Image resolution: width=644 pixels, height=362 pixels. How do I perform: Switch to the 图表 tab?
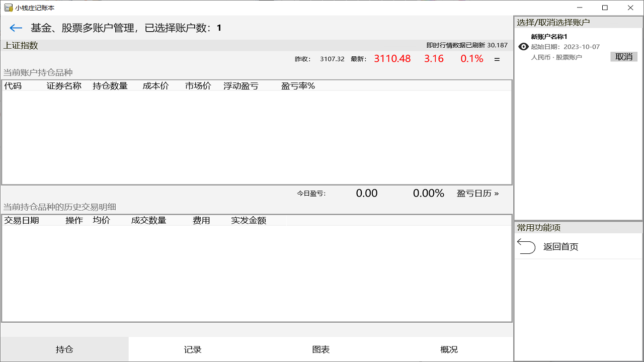320,349
